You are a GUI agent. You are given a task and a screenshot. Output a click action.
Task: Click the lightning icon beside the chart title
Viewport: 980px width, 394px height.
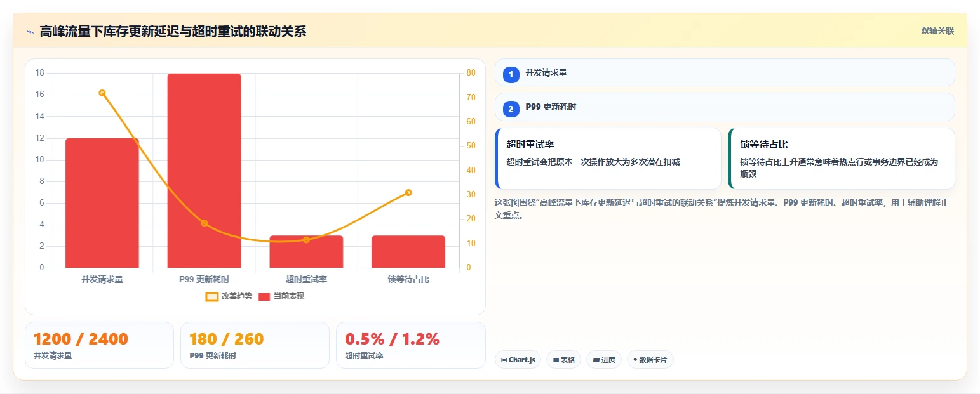coord(30,32)
